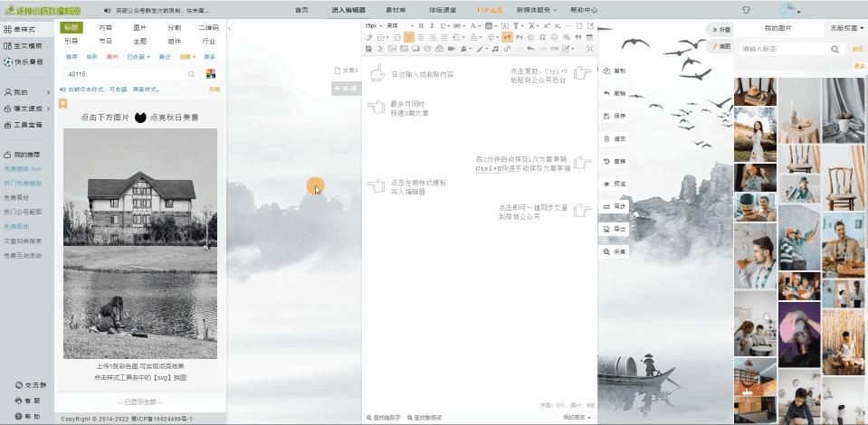
Task: Expand 爆文速成 sidebar menu
Action: pyautogui.click(x=26, y=109)
